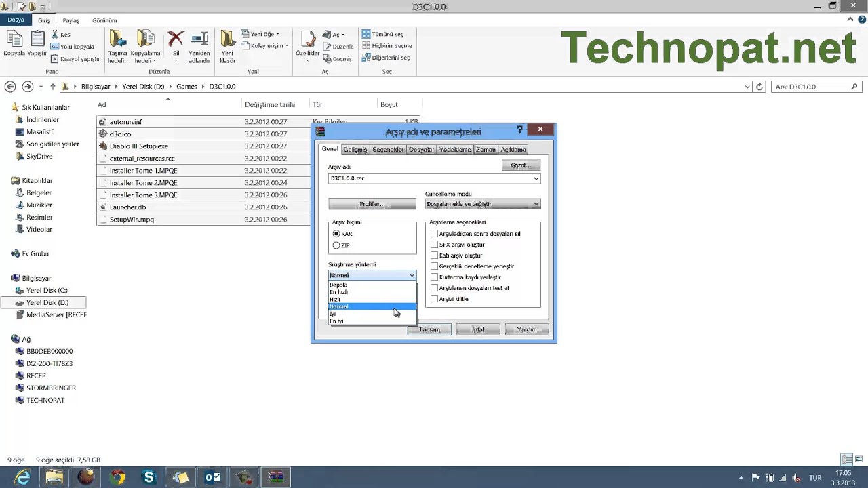
Task: Click the İptal button
Action: pyautogui.click(x=478, y=329)
